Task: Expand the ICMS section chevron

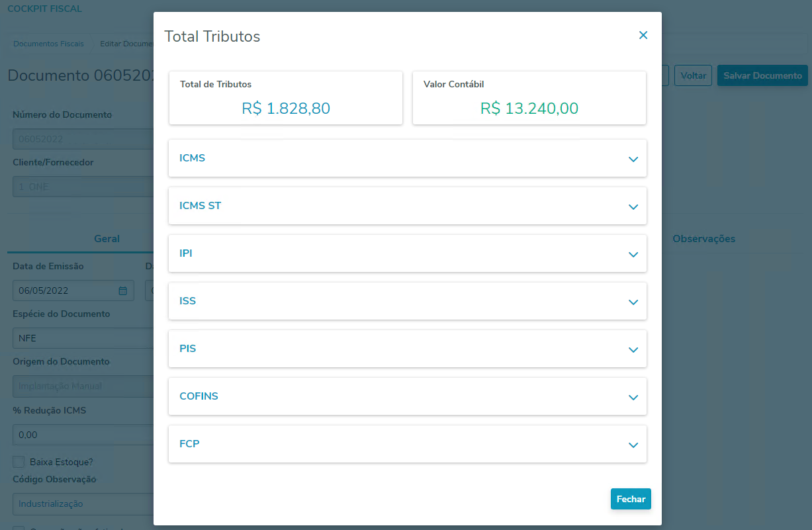Action: (x=633, y=159)
